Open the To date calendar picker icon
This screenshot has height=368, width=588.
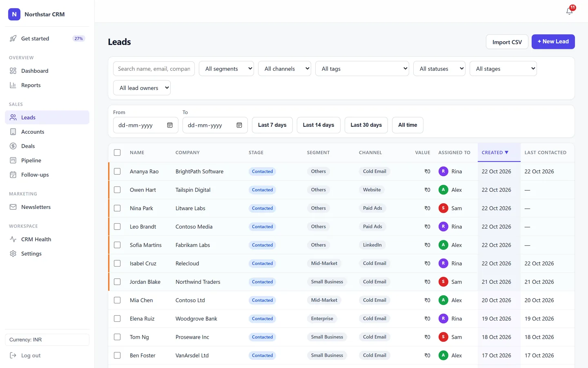pyautogui.click(x=239, y=125)
